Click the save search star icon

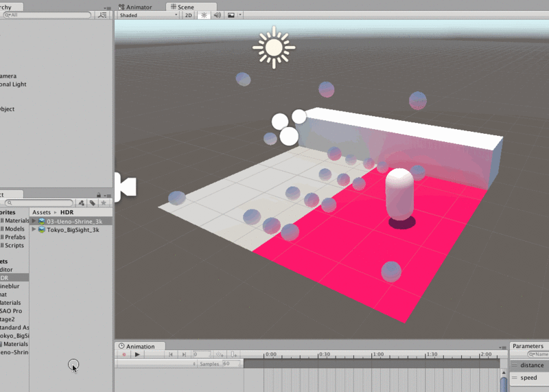(x=104, y=203)
